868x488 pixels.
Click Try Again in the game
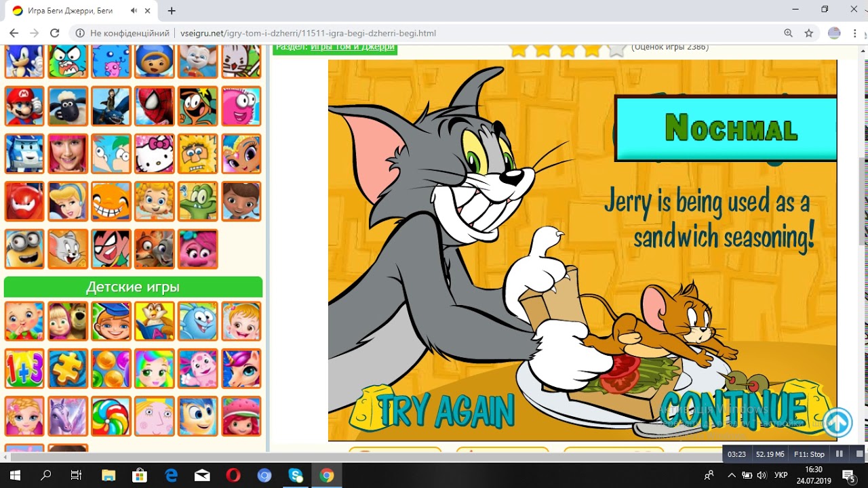pos(446,410)
